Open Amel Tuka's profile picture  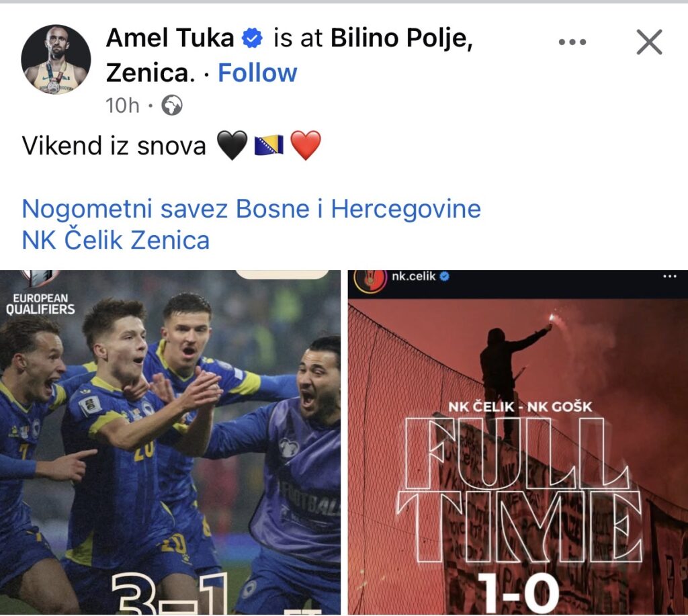click(x=56, y=59)
